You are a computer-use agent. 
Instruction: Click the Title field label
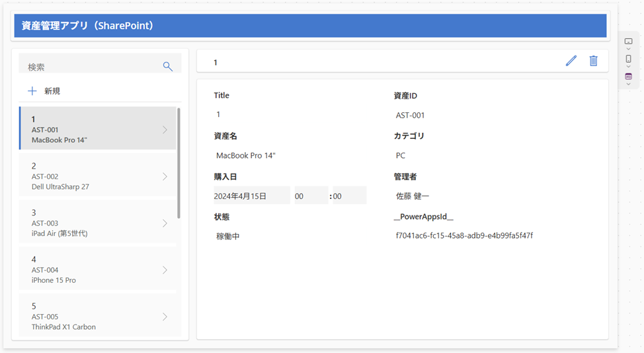coord(221,95)
